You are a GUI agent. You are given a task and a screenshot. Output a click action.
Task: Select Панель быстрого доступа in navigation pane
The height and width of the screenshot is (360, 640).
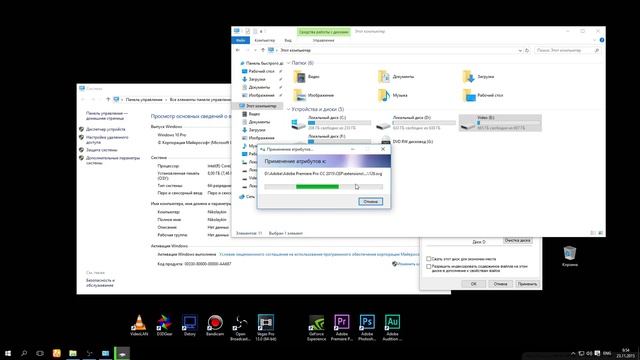click(261, 63)
